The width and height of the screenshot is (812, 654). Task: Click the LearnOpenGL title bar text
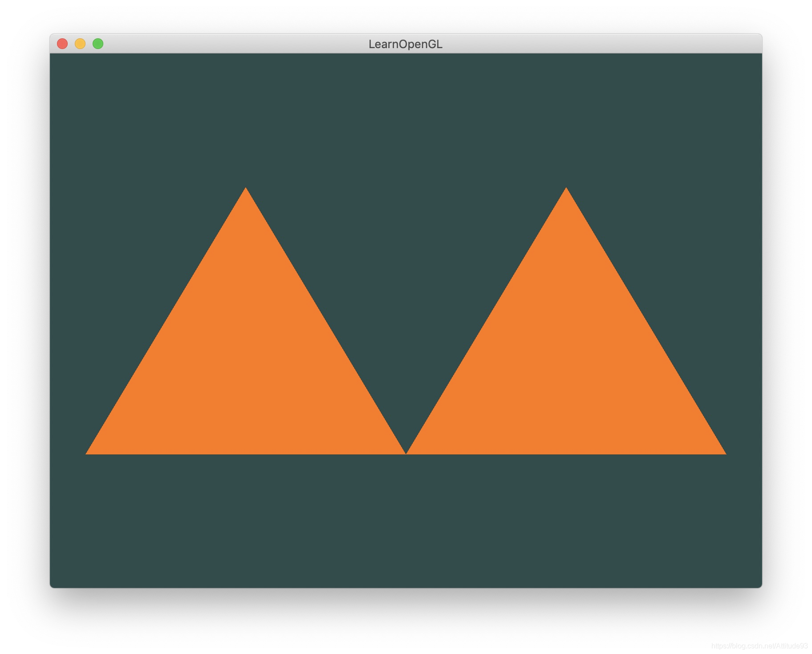click(x=406, y=44)
